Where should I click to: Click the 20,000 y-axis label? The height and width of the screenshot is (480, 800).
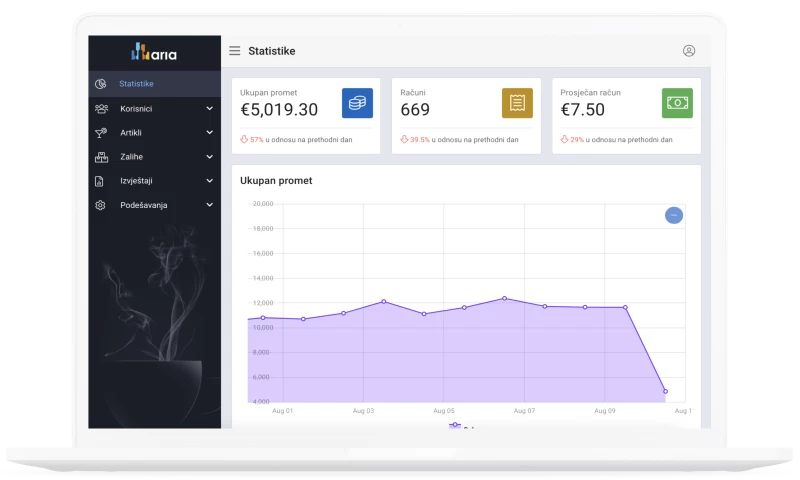263,204
